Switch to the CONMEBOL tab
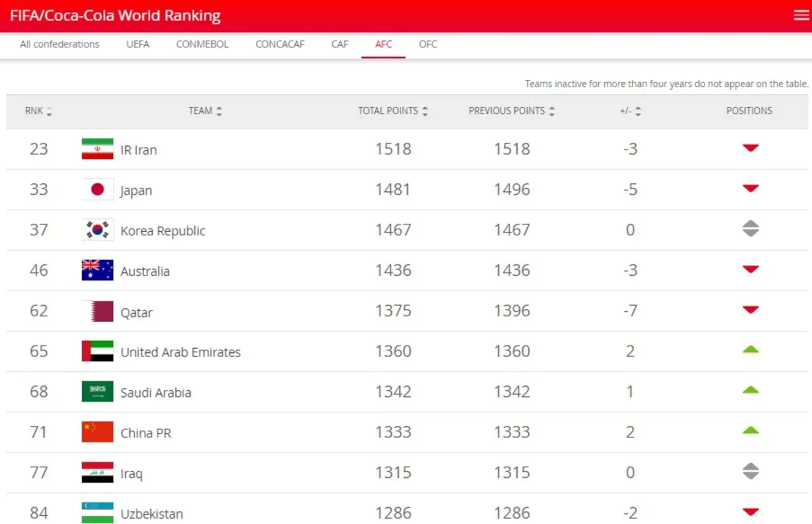The height and width of the screenshot is (524, 812). tap(202, 44)
